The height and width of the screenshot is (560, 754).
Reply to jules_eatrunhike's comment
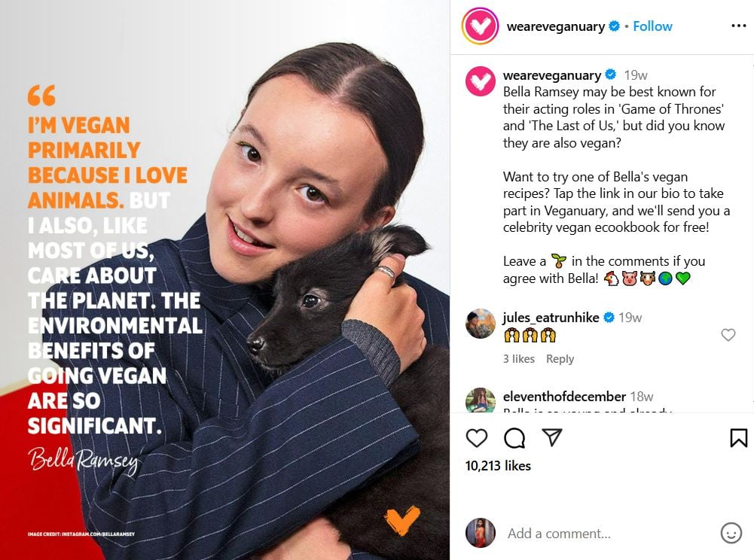pyautogui.click(x=560, y=359)
